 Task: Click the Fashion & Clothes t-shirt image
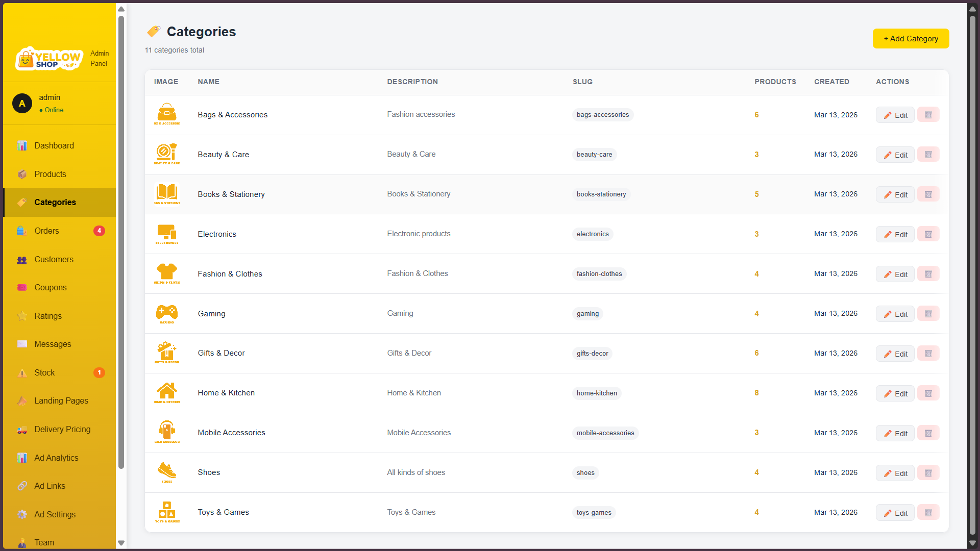tap(167, 273)
